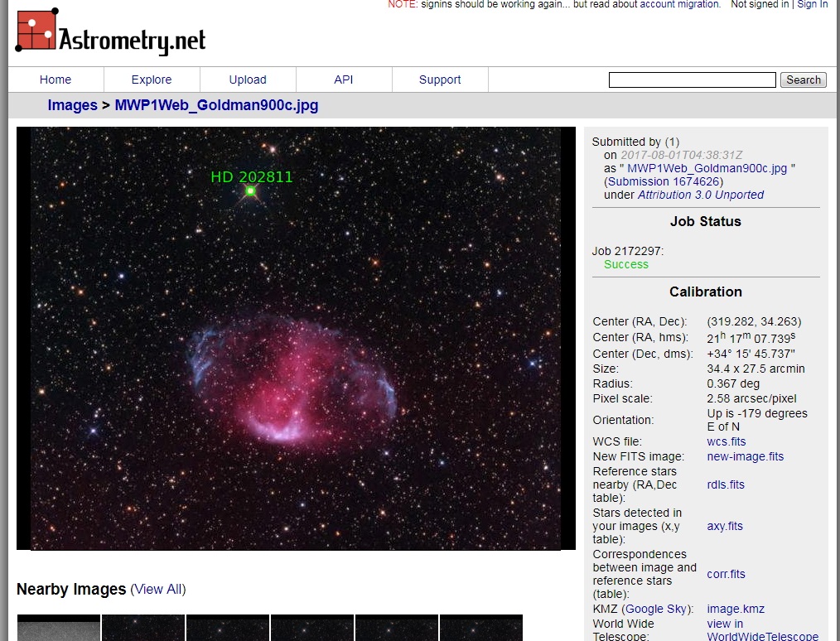Open the rdls.fits reference stars link
The image size is (840, 641).
coord(726,484)
